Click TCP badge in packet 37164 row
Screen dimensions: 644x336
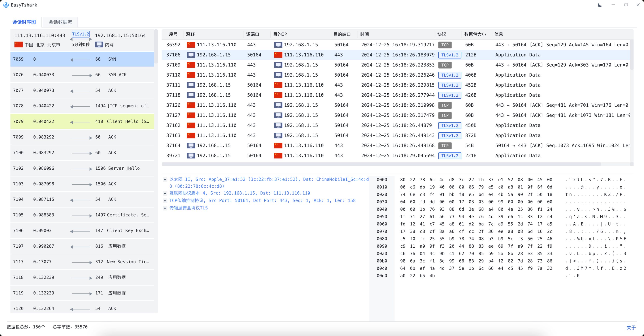tap(445, 146)
